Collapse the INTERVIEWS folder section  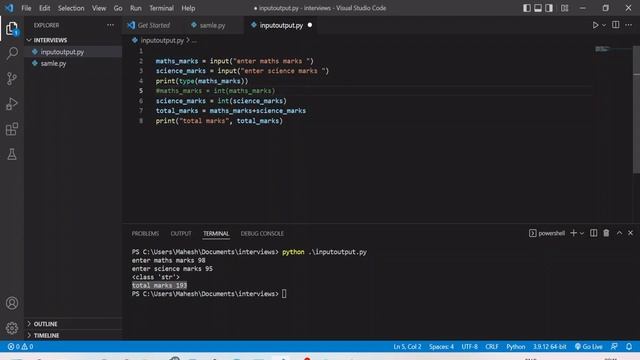[73, 40]
